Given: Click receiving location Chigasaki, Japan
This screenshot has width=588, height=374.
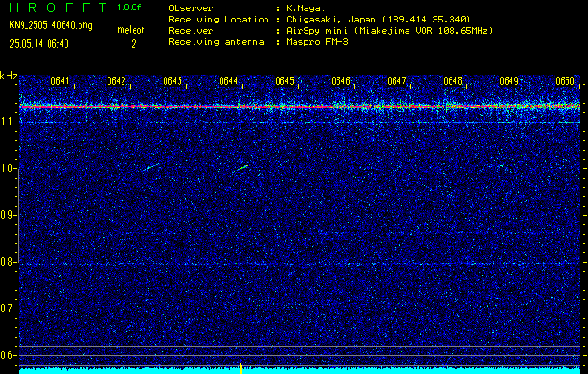Looking at the screenshot, I should point(331,19).
